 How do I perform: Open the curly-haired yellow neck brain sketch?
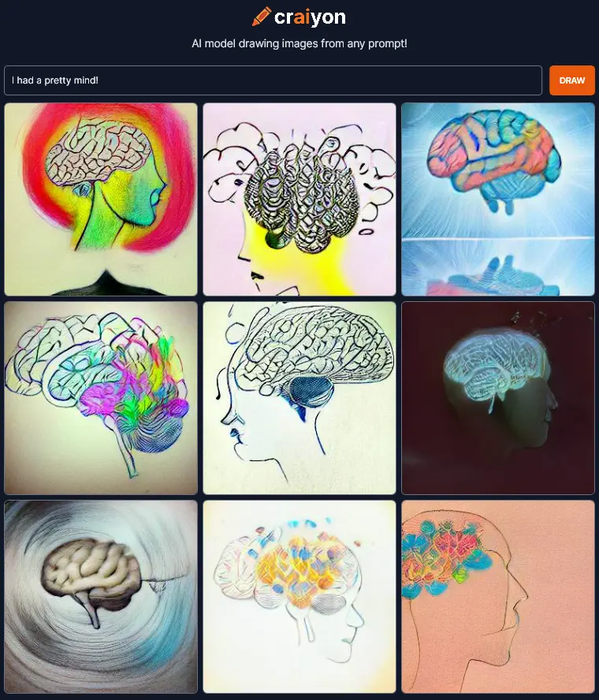pyautogui.click(x=299, y=199)
